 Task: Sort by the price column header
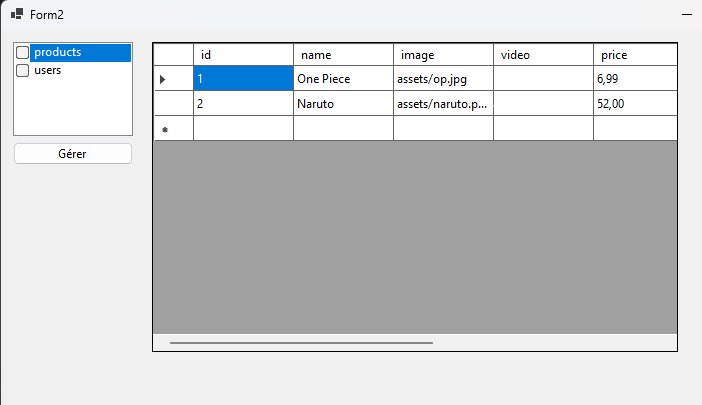(x=635, y=55)
